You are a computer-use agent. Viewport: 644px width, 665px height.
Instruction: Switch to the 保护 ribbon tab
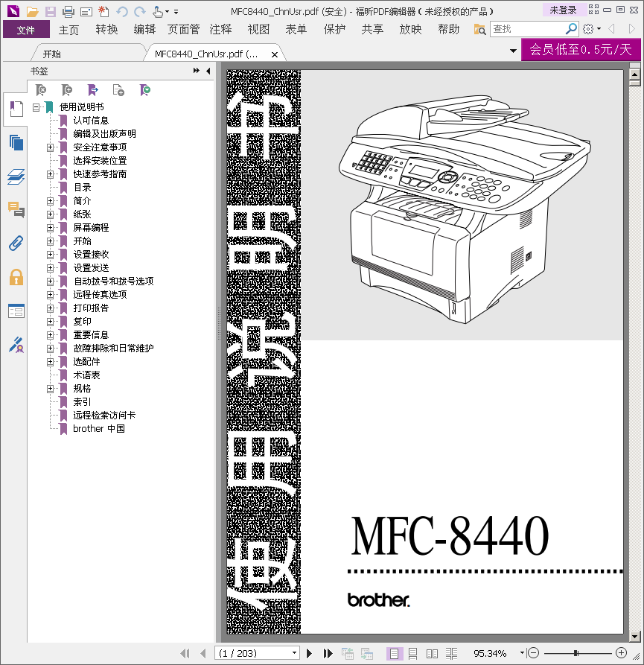tap(334, 30)
